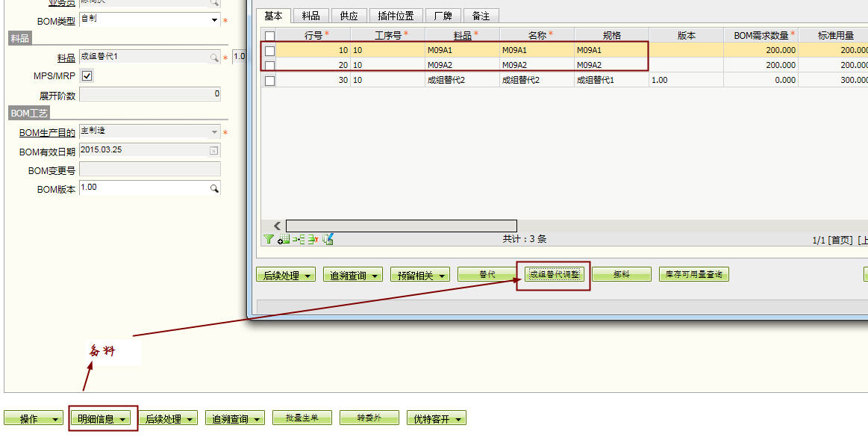Switch to the 插件位置 tab

point(396,16)
